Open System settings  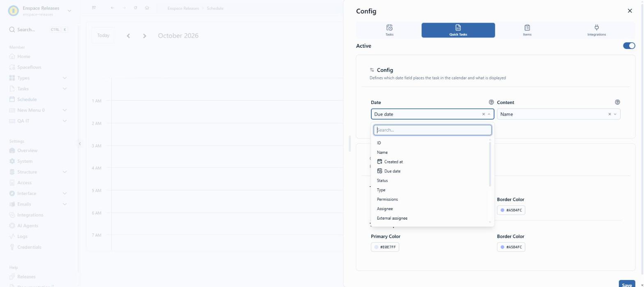[x=25, y=161]
